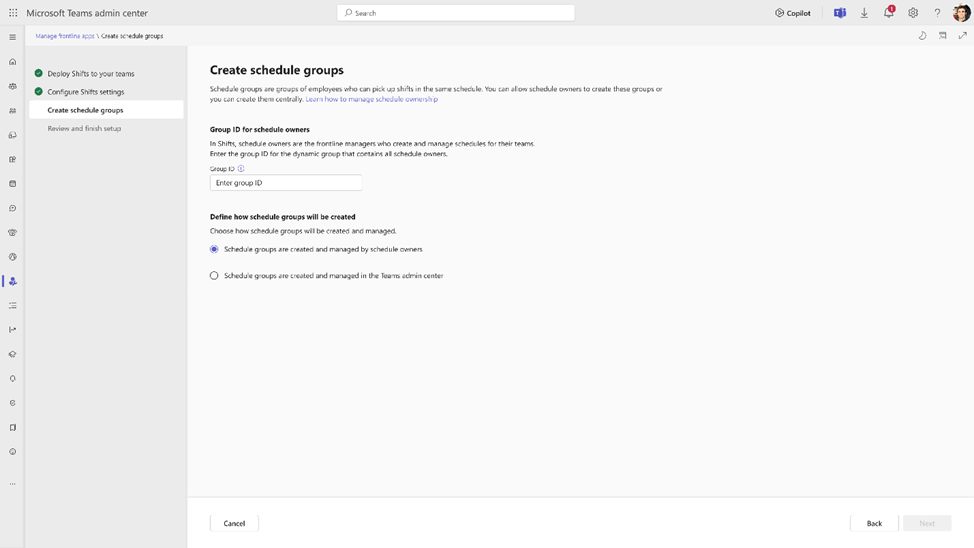974x548 pixels.
Task: Open the feedback comment icon below the header
Action: [x=942, y=36]
